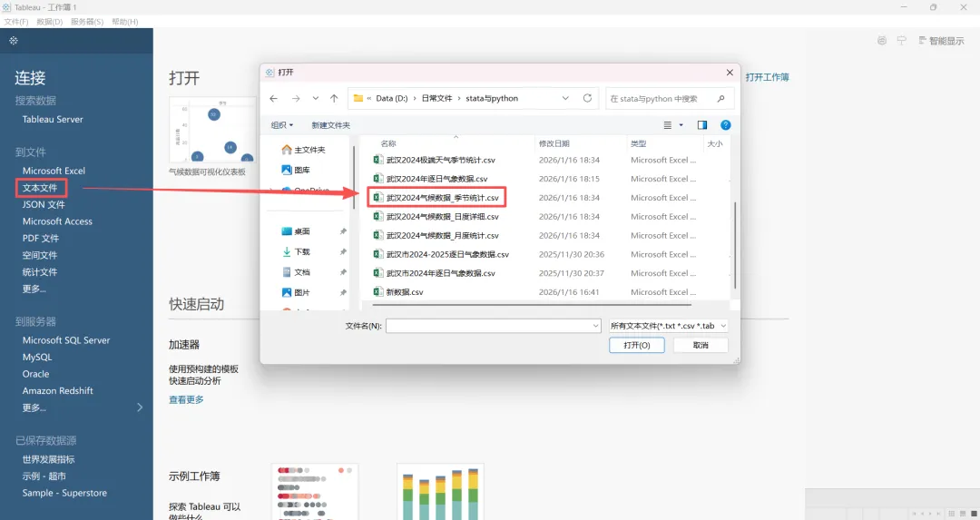Click pin icon next to 桌面
This screenshot has width=980, height=520.
343,231
